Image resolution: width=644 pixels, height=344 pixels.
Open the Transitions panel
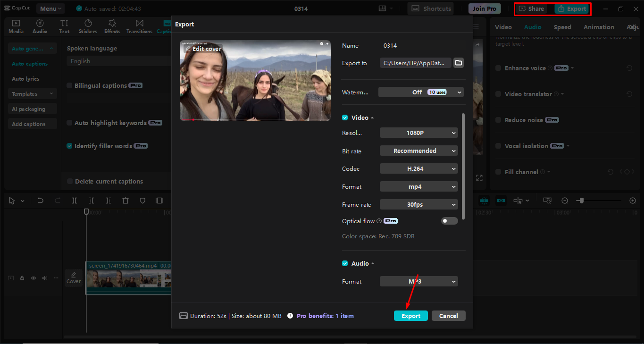click(139, 26)
